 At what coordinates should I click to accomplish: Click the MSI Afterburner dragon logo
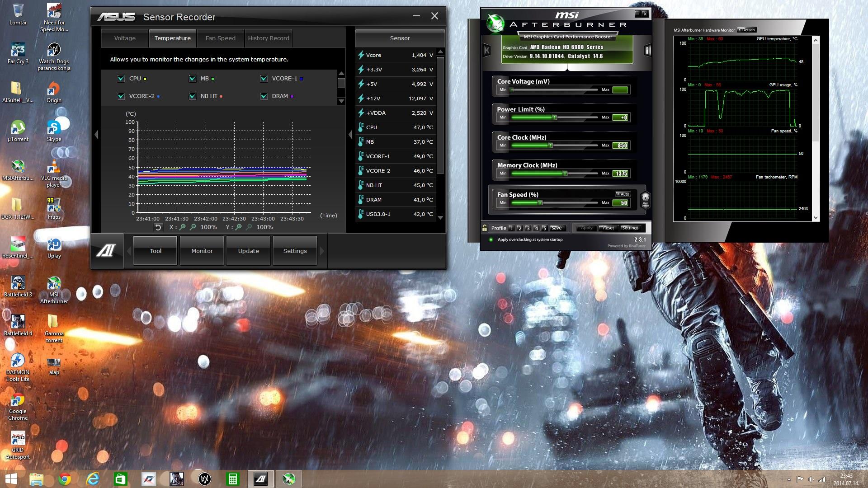pyautogui.click(x=495, y=23)
